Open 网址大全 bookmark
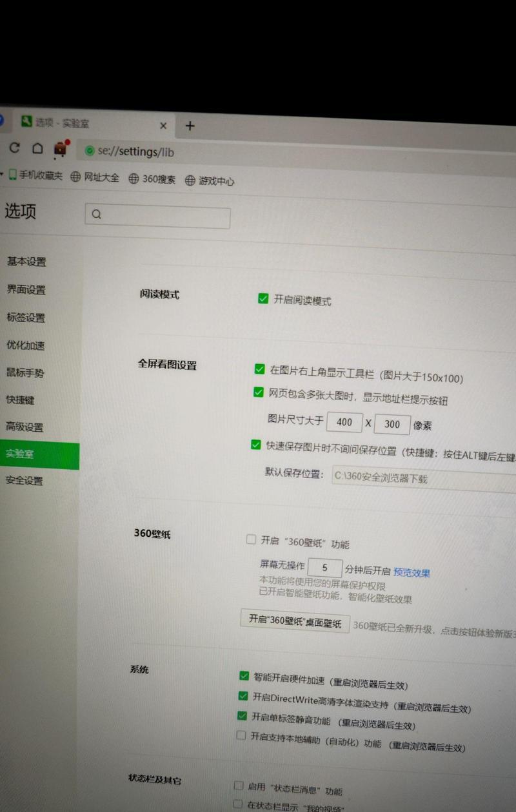This screenshot has height=812, width=516. point(95,177)
